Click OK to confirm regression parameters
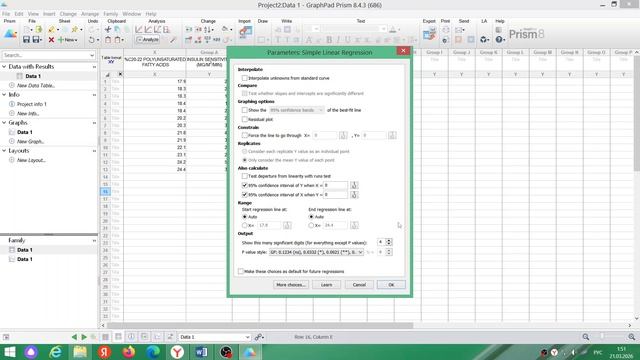Viewport: 640px width, 360px height. 391,284
